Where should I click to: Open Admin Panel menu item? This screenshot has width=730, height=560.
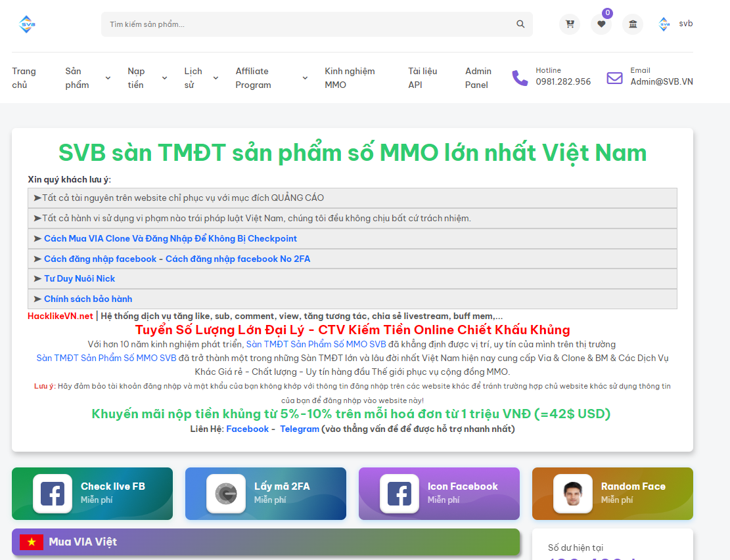(478, 77)
